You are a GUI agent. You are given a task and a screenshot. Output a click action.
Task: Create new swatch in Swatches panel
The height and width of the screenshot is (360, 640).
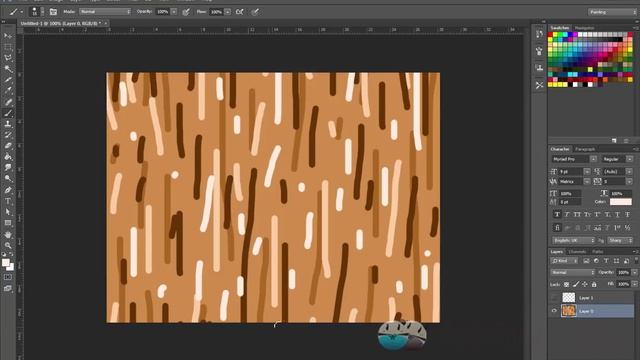pos(614,141)
